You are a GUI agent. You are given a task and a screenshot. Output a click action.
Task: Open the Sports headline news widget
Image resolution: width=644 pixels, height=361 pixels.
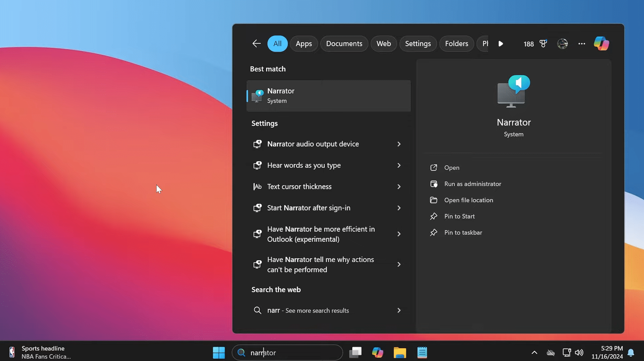point(40,353)
